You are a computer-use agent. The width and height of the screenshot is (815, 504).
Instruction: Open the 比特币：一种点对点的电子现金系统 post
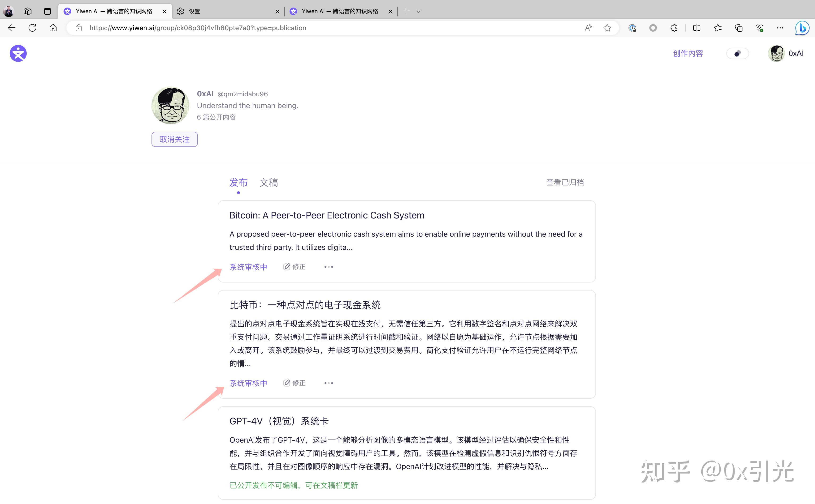[x=305, y=305]
